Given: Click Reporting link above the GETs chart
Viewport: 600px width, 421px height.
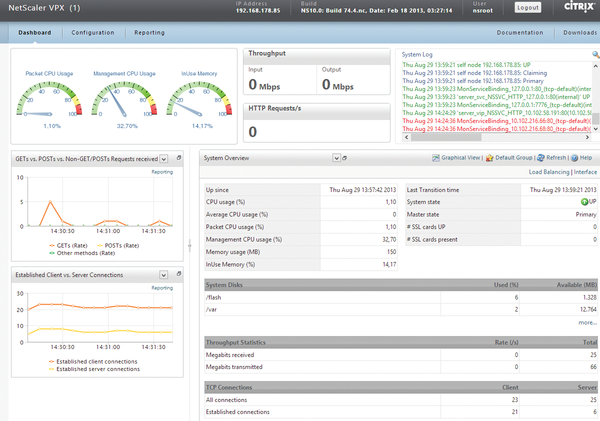Looking at the screenshot, I should (162, 172).
